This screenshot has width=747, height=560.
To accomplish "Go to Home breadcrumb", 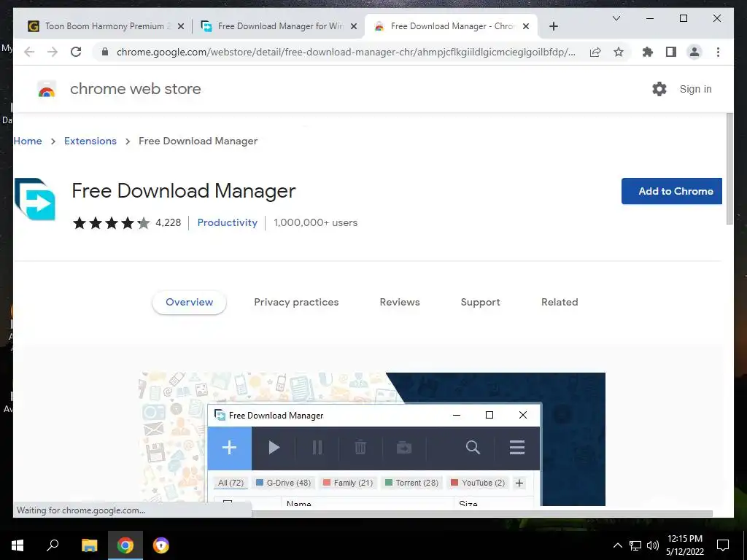I will coord(28,141).
